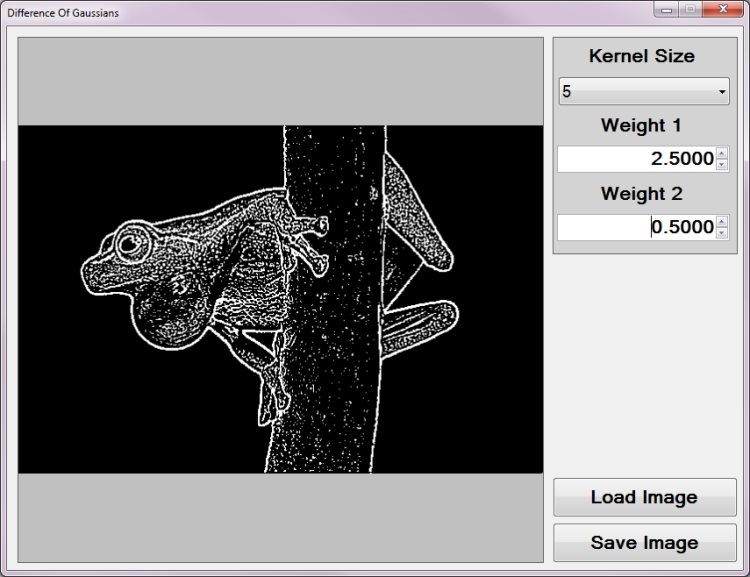This screenshot has height=577, width=750.
Task: Decrease Weight 1 with the down arrow
Action: [x=722, y=165]
